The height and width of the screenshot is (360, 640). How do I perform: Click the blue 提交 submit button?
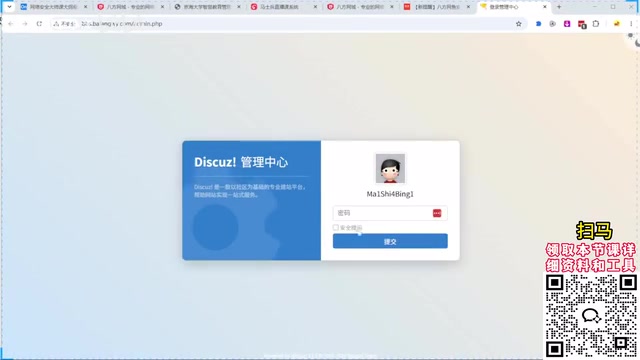coord(390,241)
